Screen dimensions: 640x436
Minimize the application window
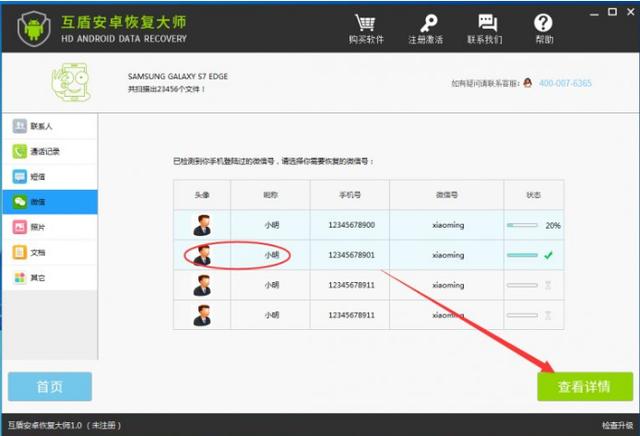(x=594, y=13)
